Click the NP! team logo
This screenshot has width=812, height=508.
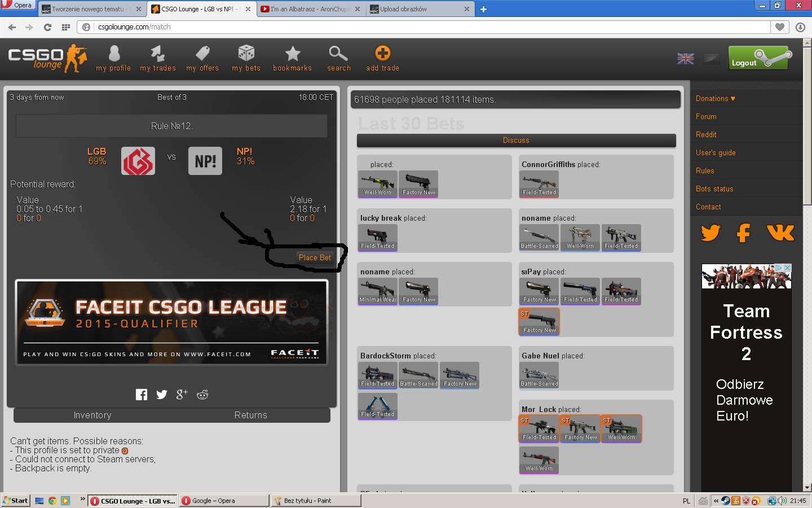205,161
